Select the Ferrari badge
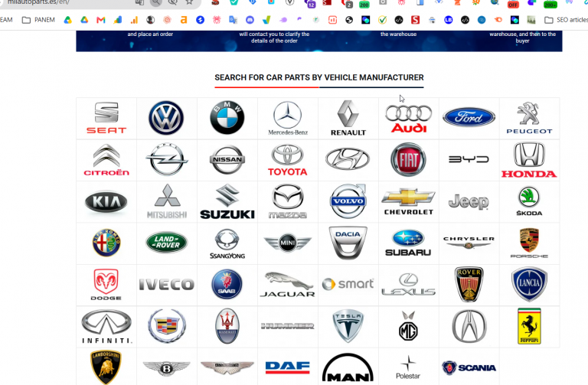 [529, 326]
